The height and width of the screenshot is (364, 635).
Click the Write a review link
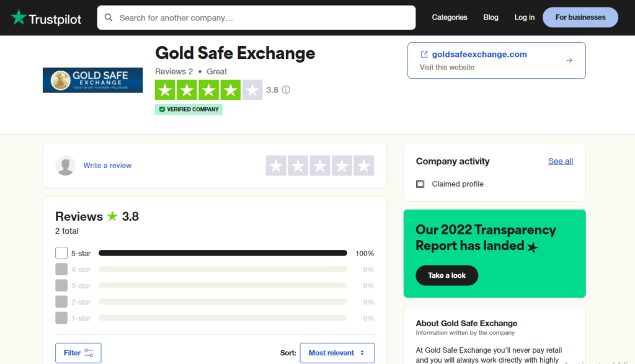pyautogui.click(x=107, y=166)
